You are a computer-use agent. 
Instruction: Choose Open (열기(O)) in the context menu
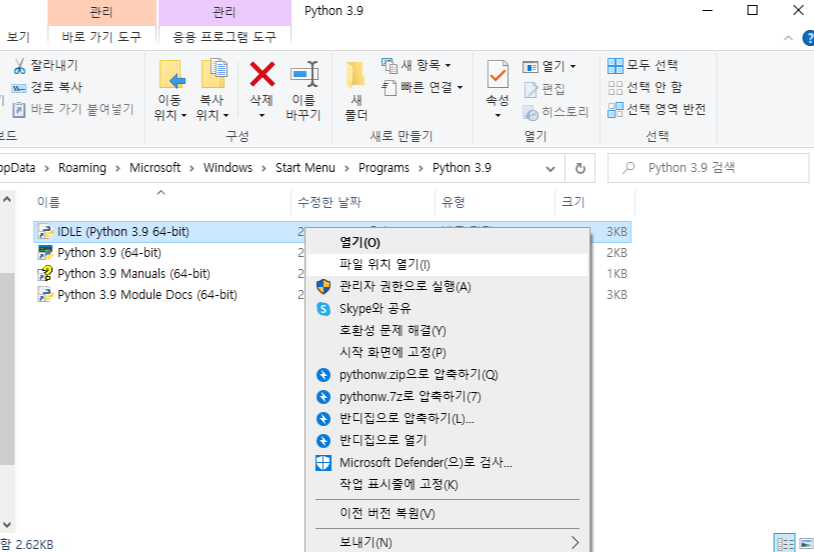[447, 243]
